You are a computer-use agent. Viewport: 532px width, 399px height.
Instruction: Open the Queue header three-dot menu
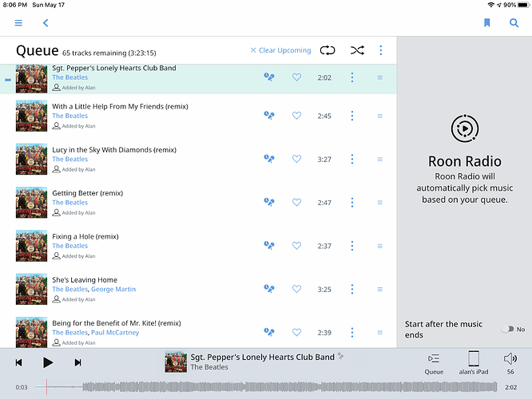coord(381,50)
